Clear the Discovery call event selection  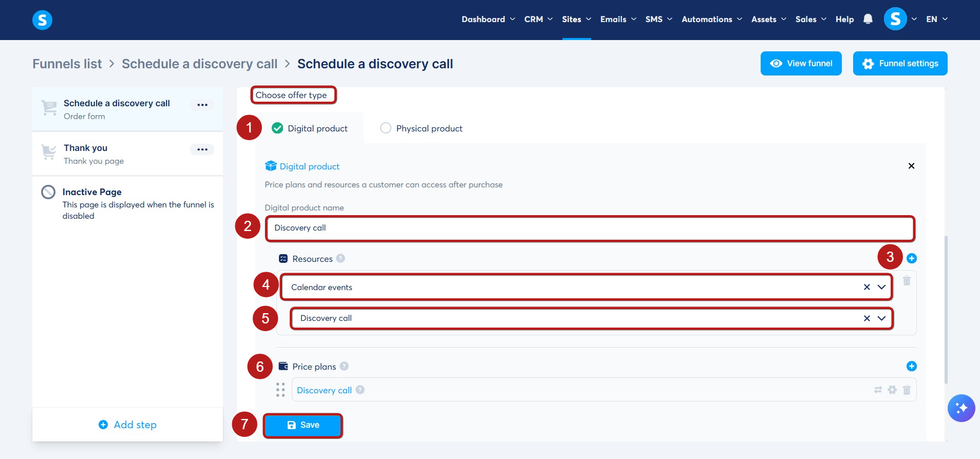click(867, 318)
